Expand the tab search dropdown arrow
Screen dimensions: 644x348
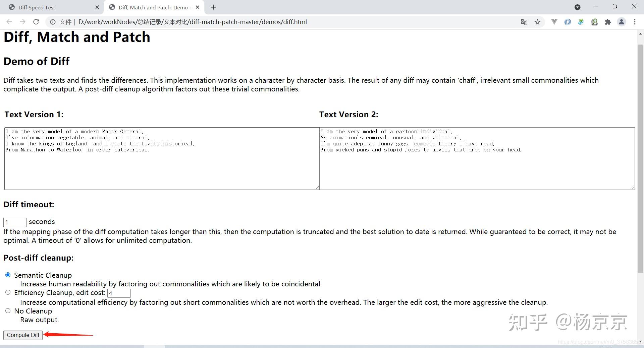[x=578, y=7]
